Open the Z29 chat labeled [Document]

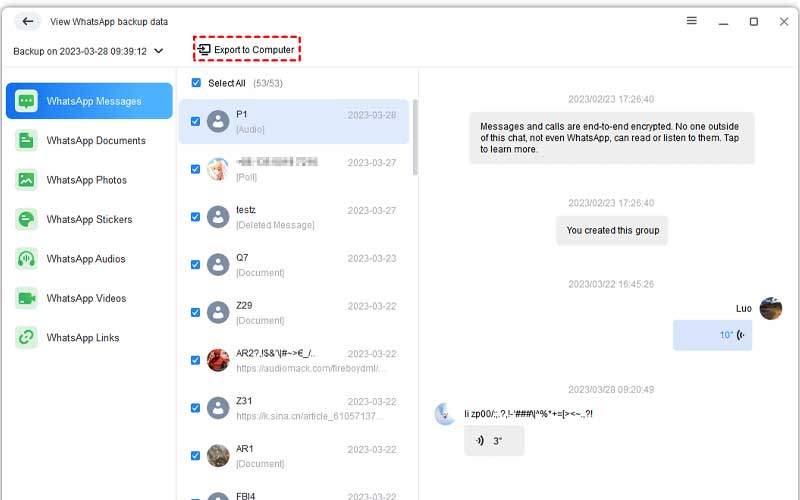294,312
